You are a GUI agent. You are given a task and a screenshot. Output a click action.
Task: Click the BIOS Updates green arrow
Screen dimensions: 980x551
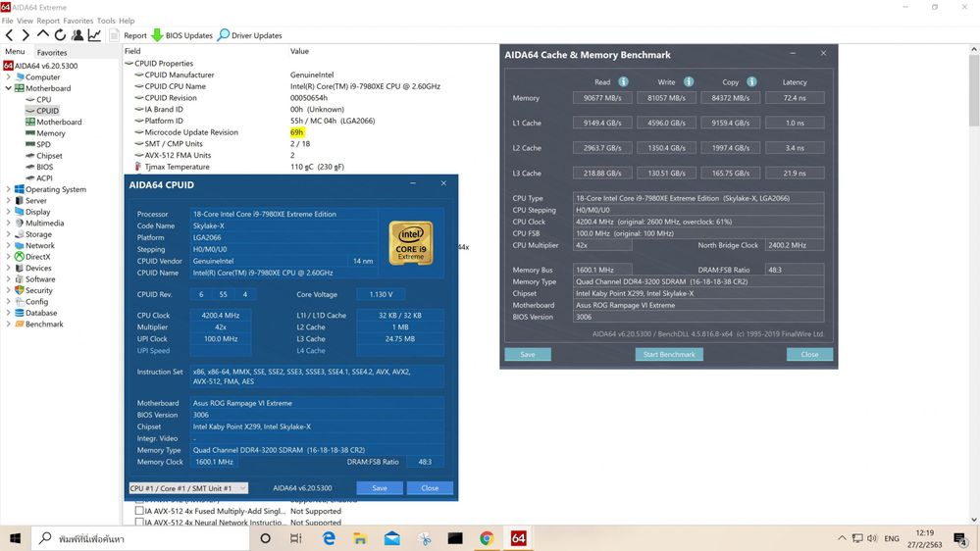157,35
